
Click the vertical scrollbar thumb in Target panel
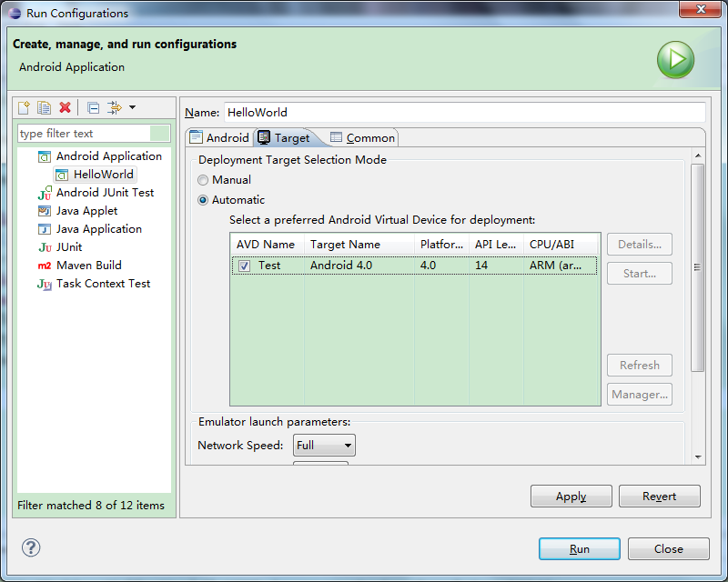pyautogui.click(x=697, y=267)
